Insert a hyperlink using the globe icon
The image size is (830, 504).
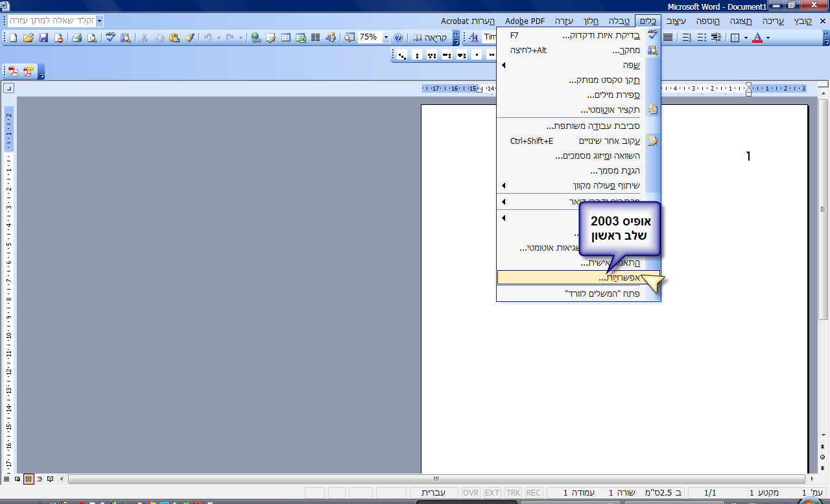click(255, 38)
